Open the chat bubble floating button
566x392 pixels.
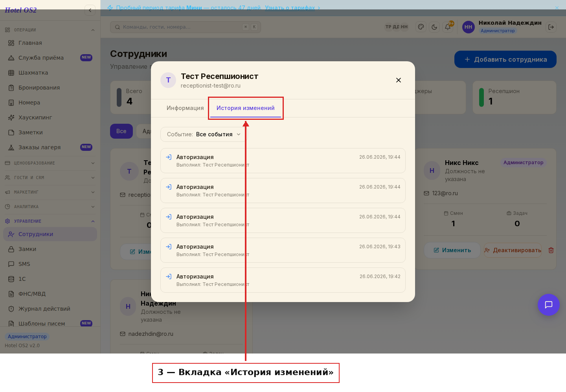(549, 305)
